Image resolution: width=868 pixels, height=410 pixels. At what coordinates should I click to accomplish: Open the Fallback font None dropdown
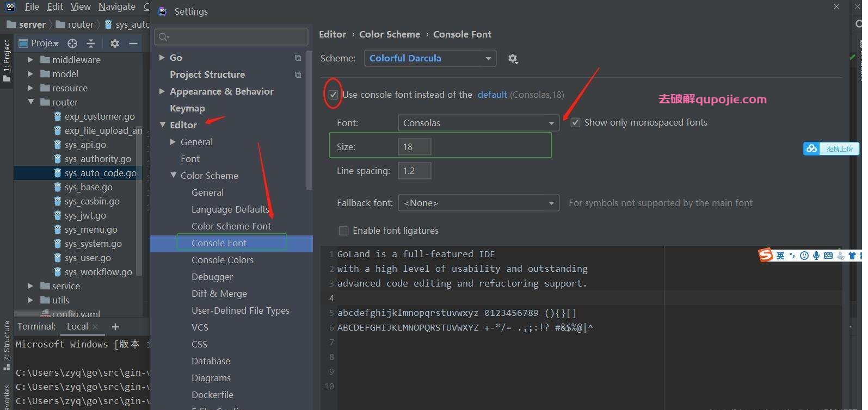(478, 203)
